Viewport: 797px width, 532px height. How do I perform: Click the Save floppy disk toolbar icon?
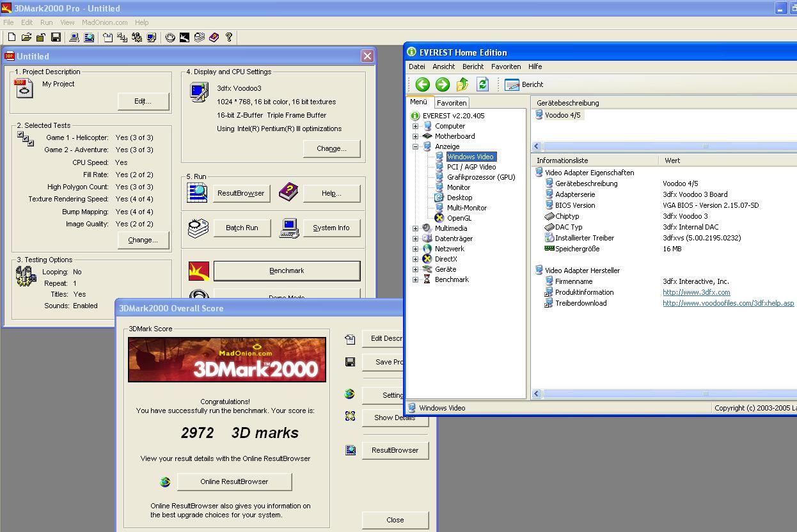tap(56, 38)
